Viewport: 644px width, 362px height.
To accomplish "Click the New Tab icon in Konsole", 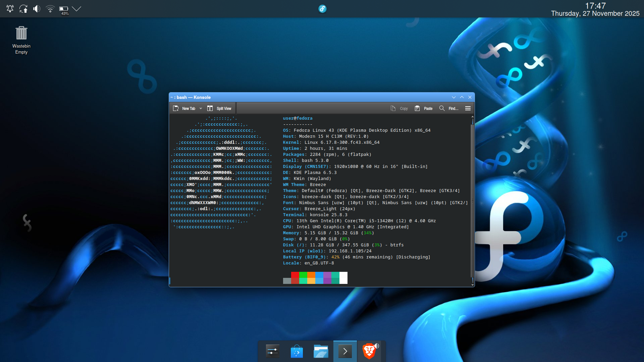I will (176, 108).
